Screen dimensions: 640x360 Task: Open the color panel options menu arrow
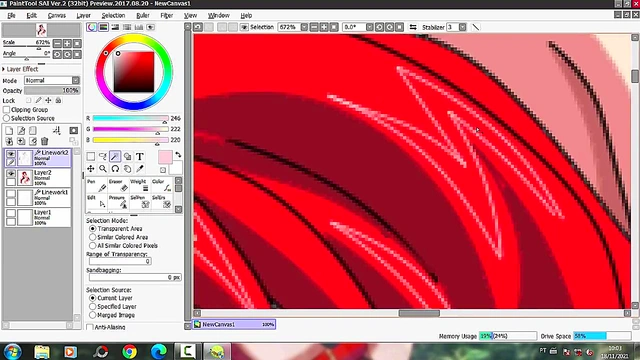tap(151, 27)
